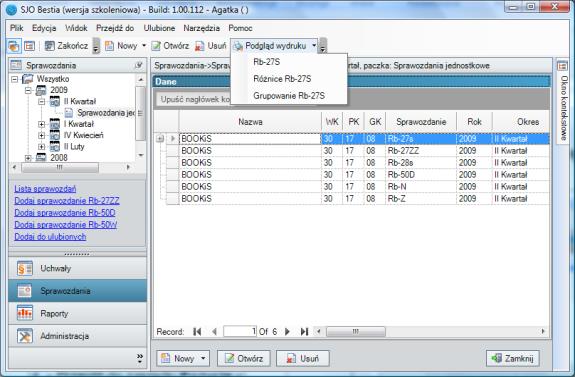The height and width of the screenshot is (377, 575).
Task: Click Dodaj do ulubionych link
Action: tap(50, 237)
